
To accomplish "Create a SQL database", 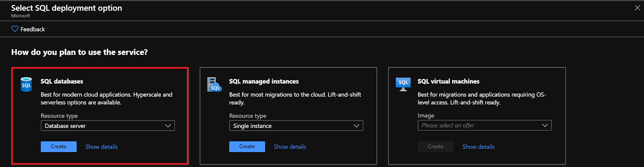I will coord(58,146).
